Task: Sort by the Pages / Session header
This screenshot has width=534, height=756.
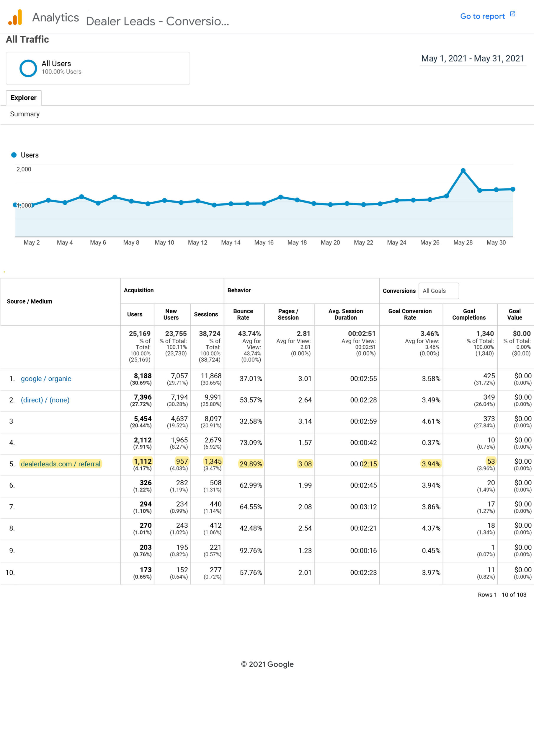Action: (288, 315)
